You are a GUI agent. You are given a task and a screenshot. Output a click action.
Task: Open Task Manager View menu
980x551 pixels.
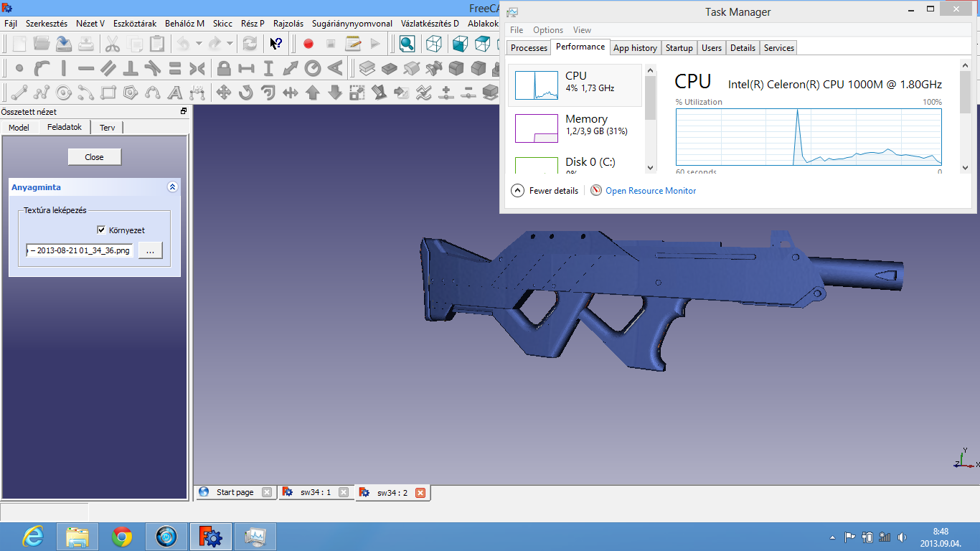click(583, 30)
